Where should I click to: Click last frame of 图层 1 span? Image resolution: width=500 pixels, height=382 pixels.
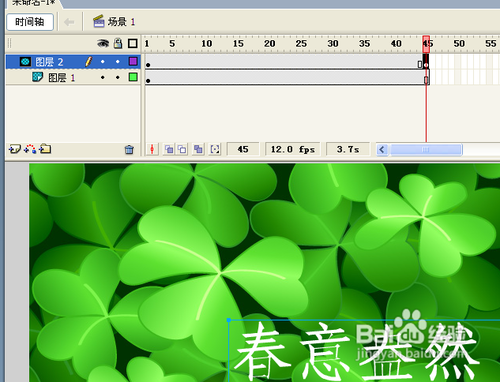tap(426, 78)
